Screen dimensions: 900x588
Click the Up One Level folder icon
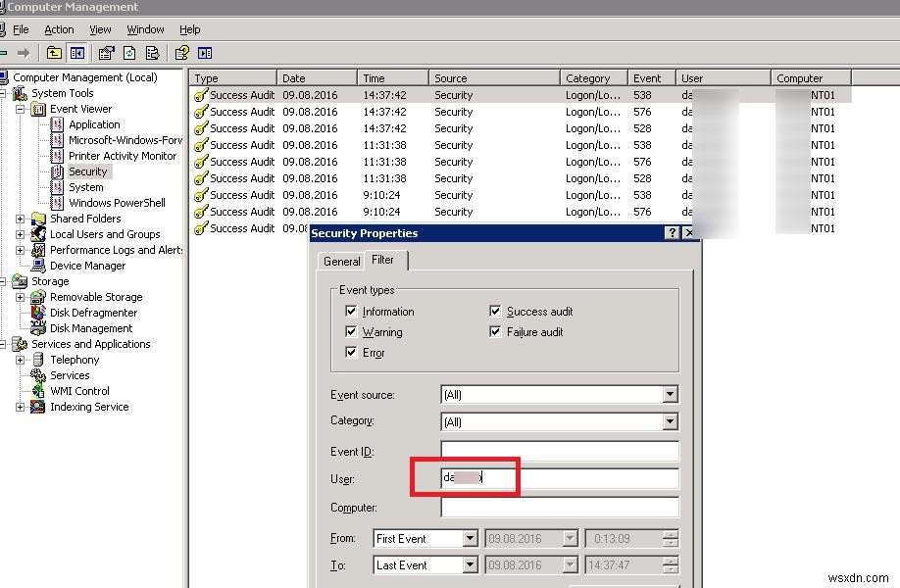pos(54,53)
